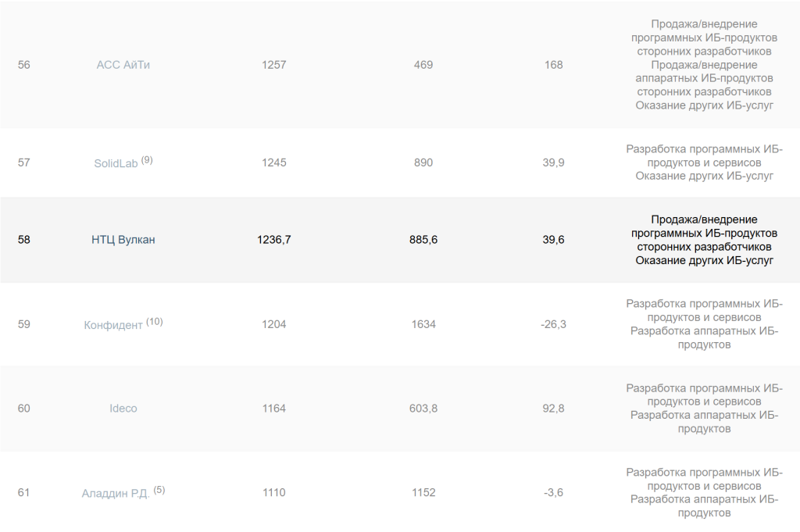The image size is (800, 532).
Task: Open the Аладдин Р.Д. company link
Action: coord(116,494)
